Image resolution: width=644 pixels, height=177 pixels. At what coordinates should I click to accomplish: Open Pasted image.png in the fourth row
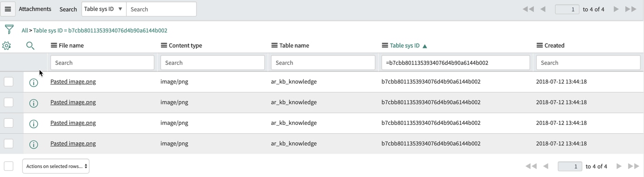[73, 144]
